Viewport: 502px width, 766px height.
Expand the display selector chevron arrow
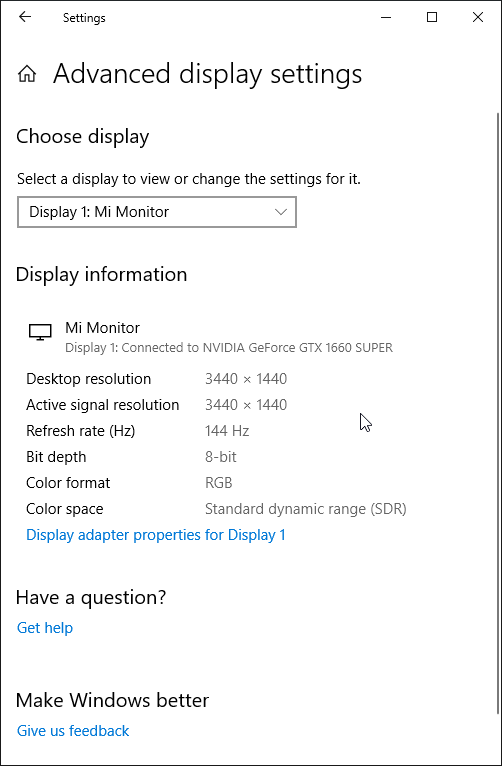pos(280,212)
